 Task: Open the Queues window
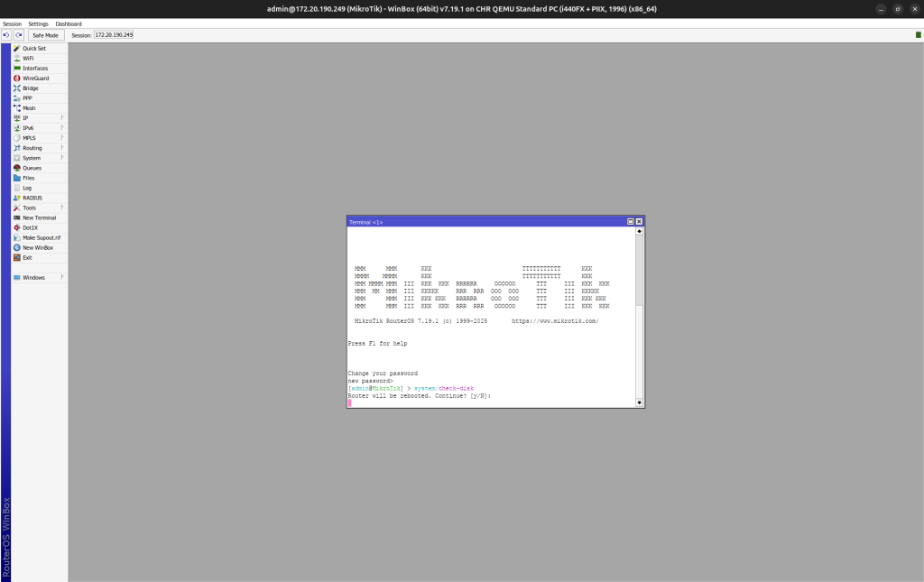tap(39, 168)
